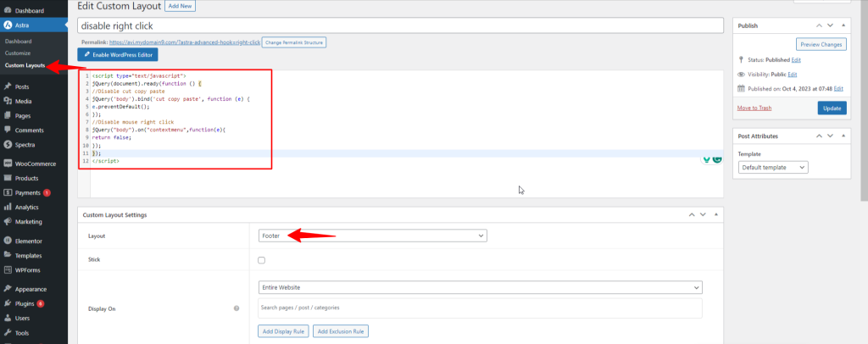Screen dimensions: 868x344
Task: Click the Update button
Action: tap(832, 108)
